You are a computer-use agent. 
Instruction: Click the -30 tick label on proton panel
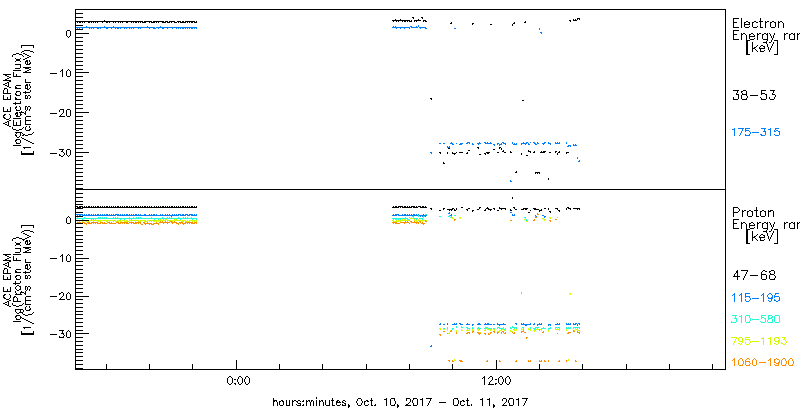coord(60,334)
